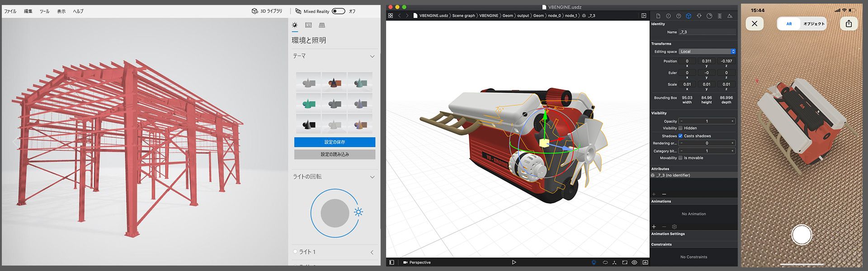Click the Name field containing _7_3
The height and width of the screenshot is (271, 868).
707,32
